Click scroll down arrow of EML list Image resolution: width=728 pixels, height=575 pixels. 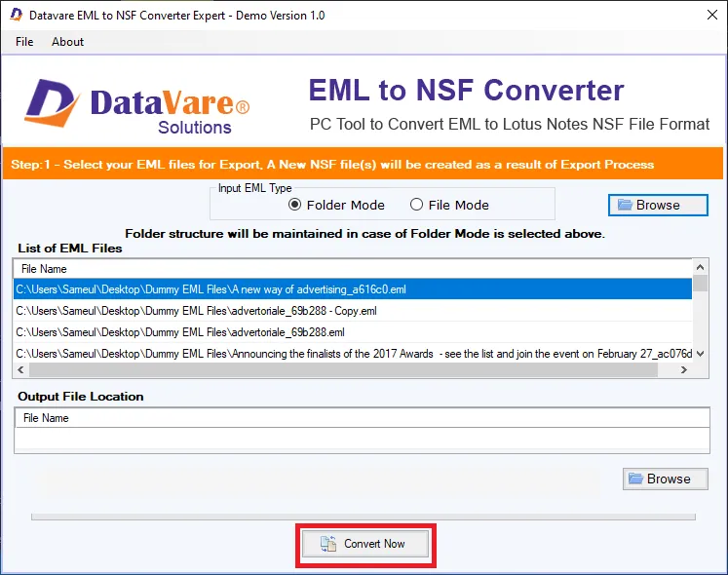click(700, 354)
